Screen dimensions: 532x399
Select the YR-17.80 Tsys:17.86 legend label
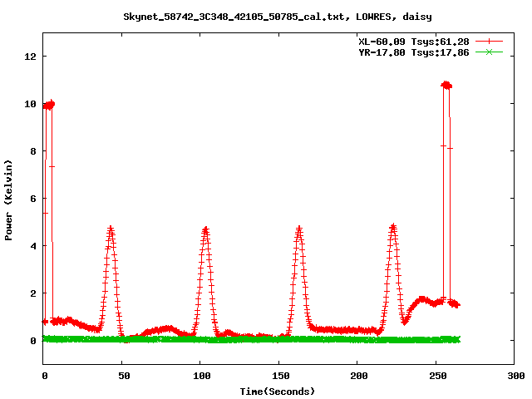[414, 52]
